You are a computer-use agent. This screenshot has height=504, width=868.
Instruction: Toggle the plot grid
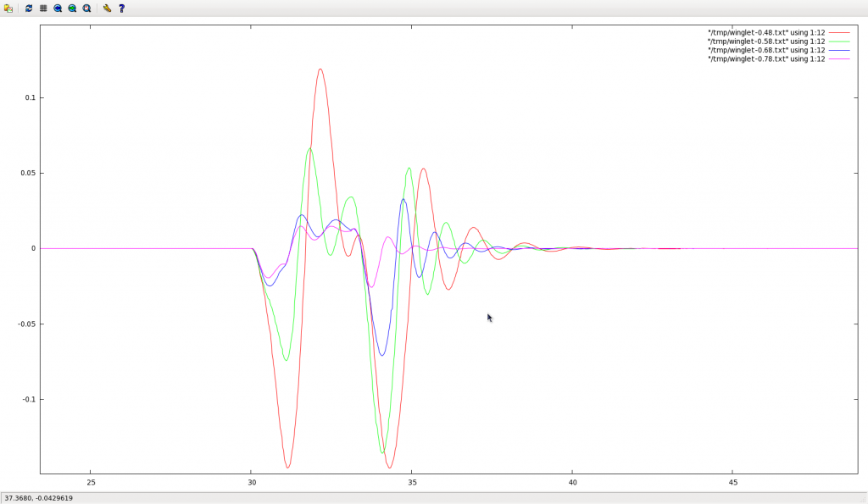click(44, 8)
